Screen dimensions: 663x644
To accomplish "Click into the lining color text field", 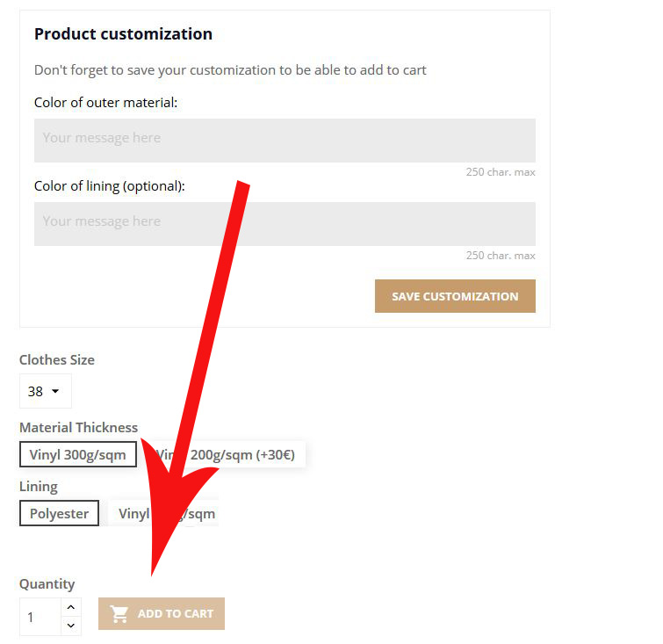I will point(285,224).
